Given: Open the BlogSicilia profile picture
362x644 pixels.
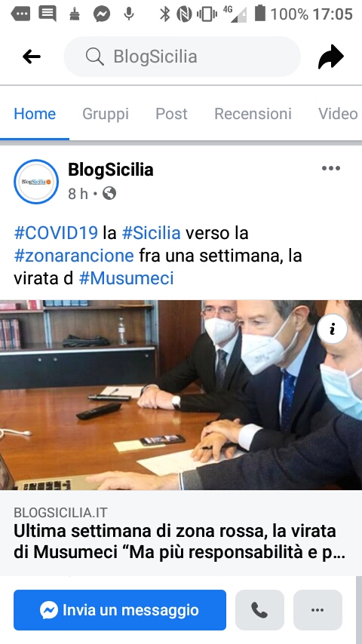Looking at the screenshot, I should (36, 182).
